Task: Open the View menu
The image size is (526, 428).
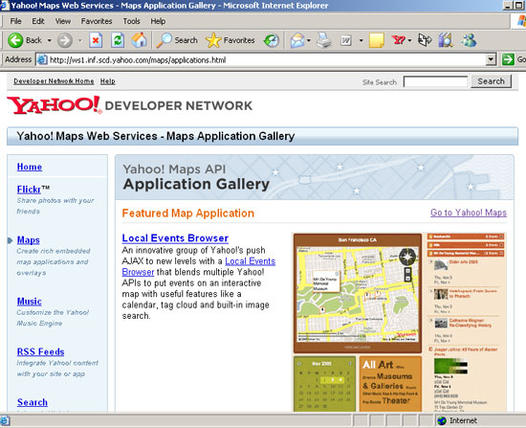Action: [63, 21]
